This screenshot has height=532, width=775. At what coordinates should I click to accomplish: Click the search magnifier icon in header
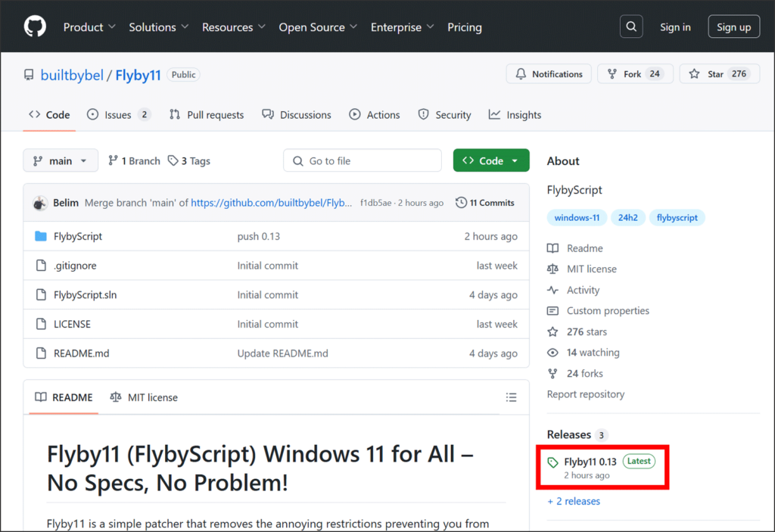(x=631, y=26)
